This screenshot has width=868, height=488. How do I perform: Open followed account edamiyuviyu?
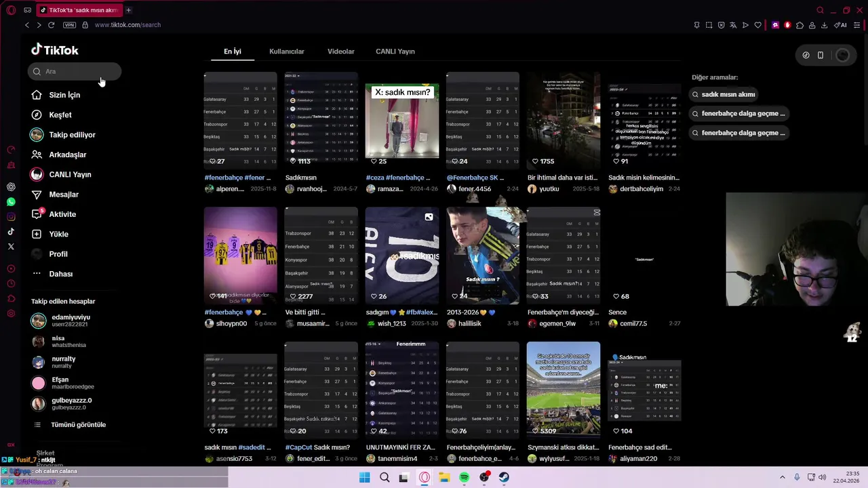click(61, 321)
